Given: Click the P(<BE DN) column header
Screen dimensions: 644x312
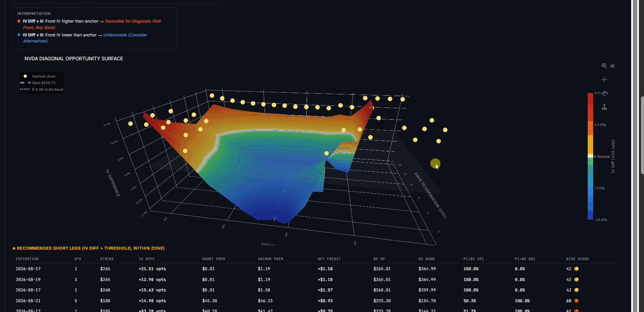Looking at the screenshot, I should [525, 259].
